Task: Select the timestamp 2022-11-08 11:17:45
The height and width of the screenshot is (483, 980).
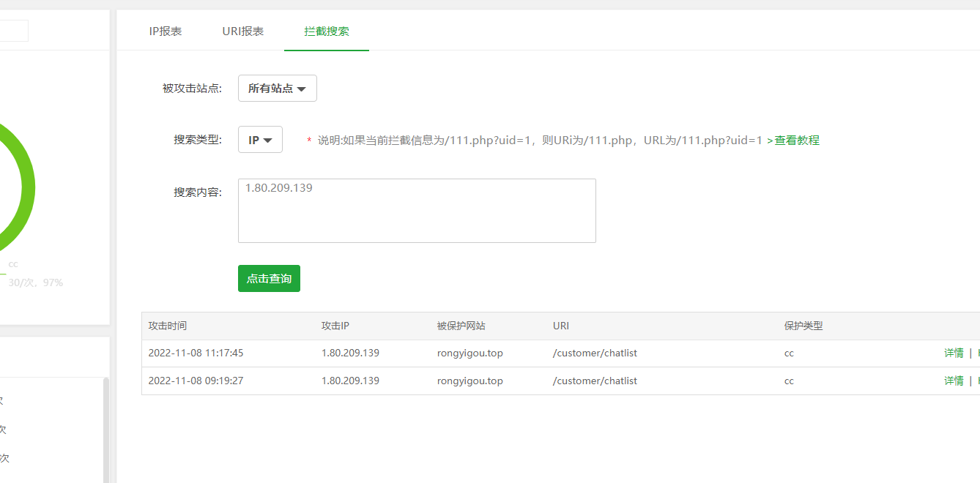Action: point(196,353)
